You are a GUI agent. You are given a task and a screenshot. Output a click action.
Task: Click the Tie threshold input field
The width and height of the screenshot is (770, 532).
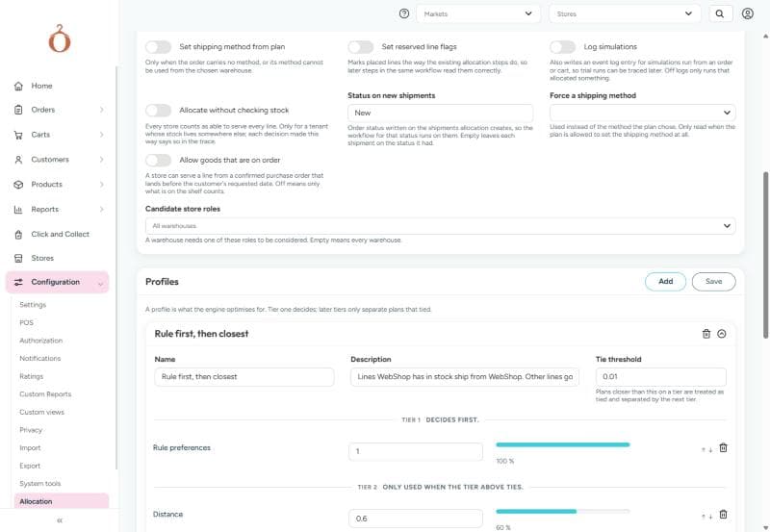tap(660, 377)
